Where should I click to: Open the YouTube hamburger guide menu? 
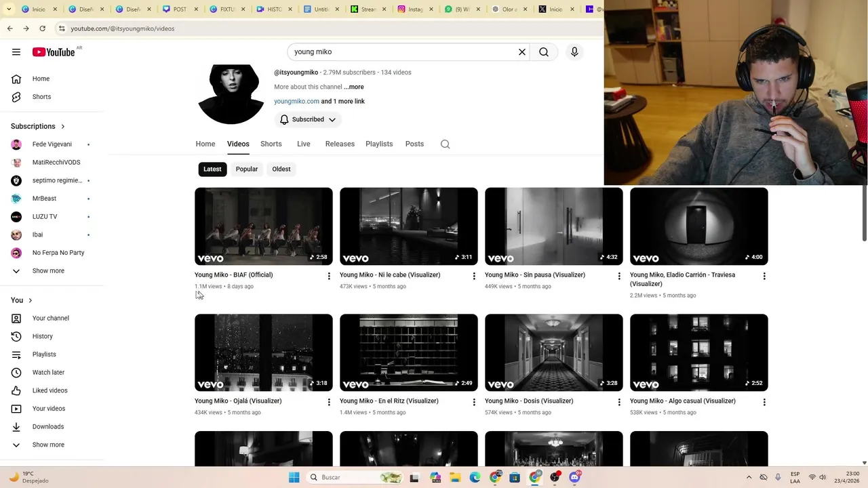pyautogui.click(x=16, y=52)
